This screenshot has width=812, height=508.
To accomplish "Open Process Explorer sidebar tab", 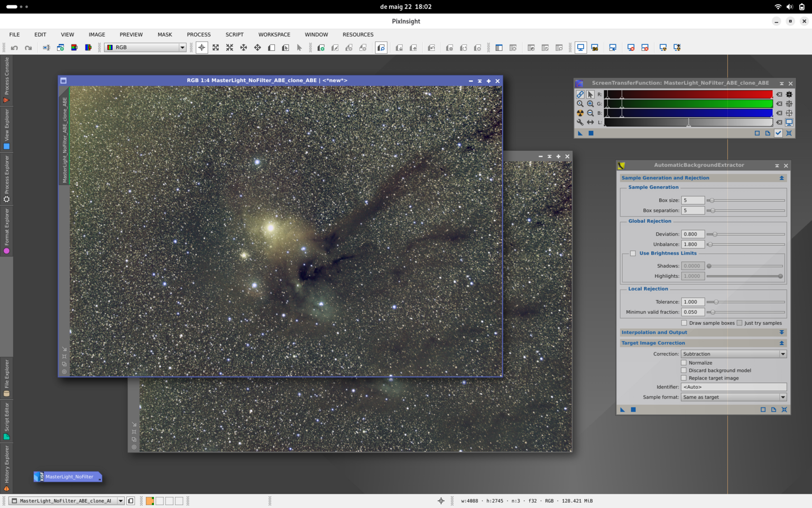I will 6,179.
